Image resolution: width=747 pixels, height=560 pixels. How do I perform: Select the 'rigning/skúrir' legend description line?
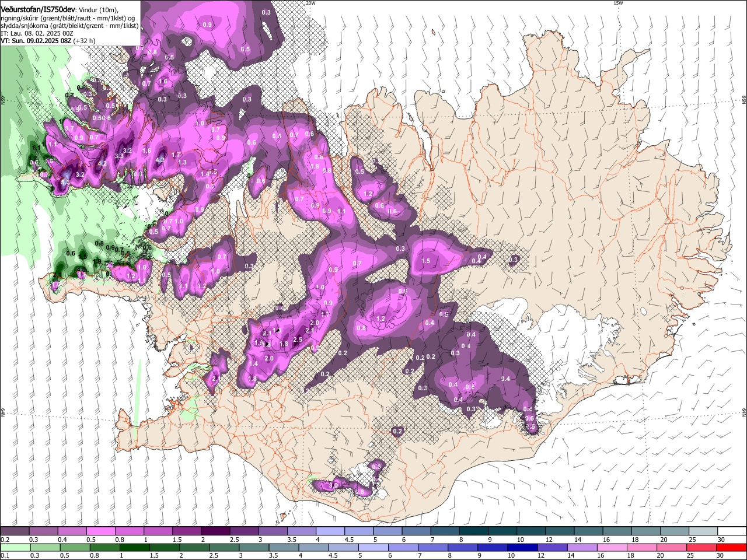68,18
